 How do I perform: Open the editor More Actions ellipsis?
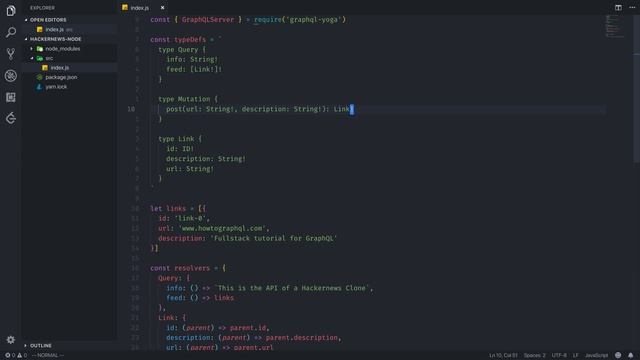[632, 7]
